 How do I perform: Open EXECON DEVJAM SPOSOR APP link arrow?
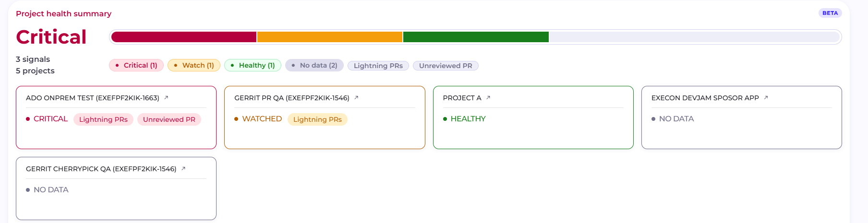click(766, 97)
